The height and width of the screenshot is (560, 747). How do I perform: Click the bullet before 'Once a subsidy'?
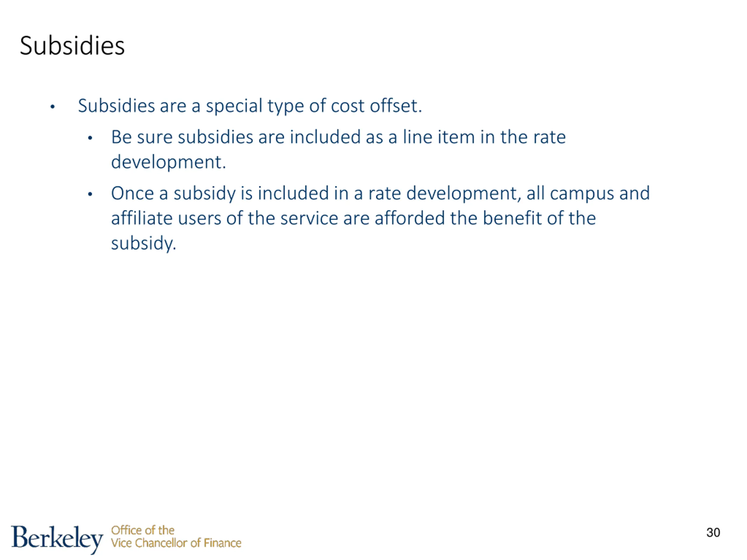pyautogui.click(x=90, y=194)
